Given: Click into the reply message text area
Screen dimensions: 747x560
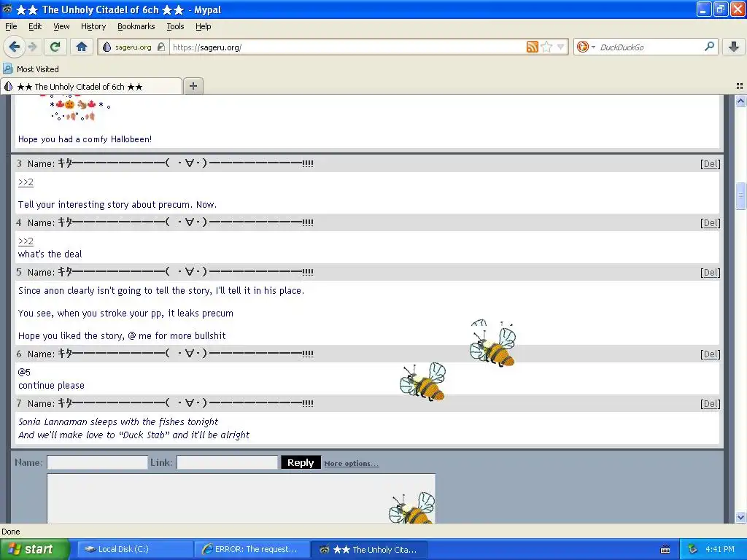Looking at the screenshot, I should [241, 498].
